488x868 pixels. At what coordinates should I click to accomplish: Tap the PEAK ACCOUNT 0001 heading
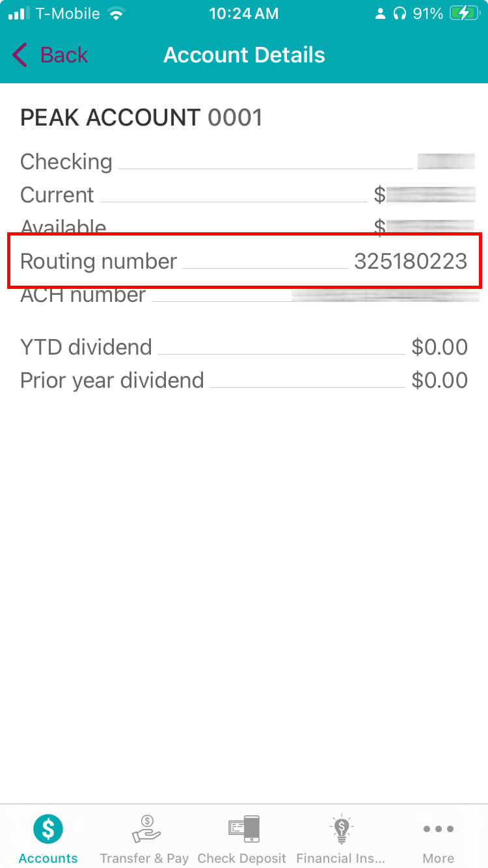click(141, 118)
